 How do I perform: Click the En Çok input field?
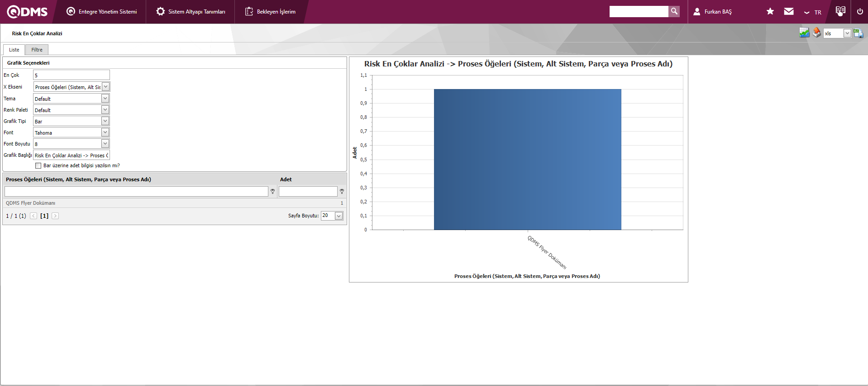click(72, 75)
